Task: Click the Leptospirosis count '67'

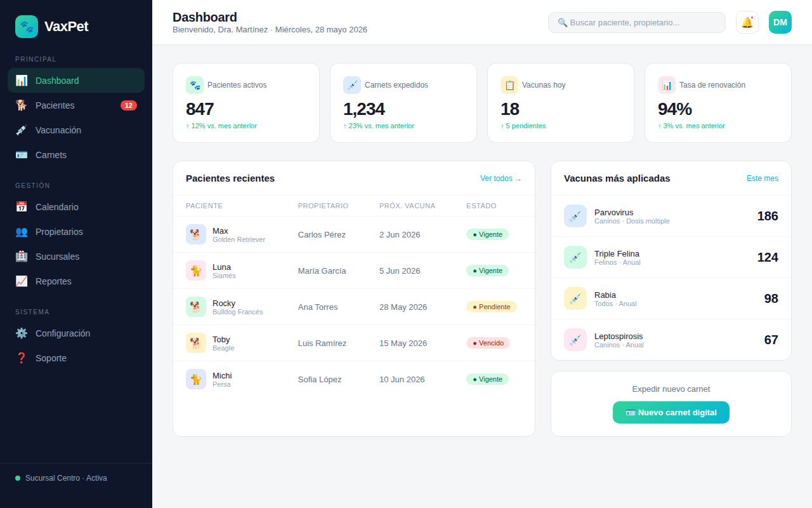Action: click(771, 340)
